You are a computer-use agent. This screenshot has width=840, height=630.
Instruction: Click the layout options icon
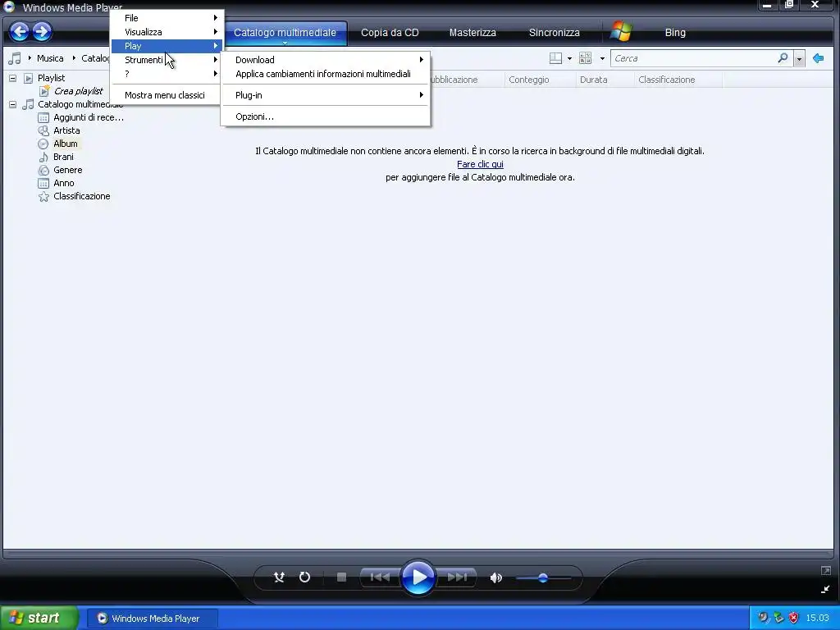point(555,58)
